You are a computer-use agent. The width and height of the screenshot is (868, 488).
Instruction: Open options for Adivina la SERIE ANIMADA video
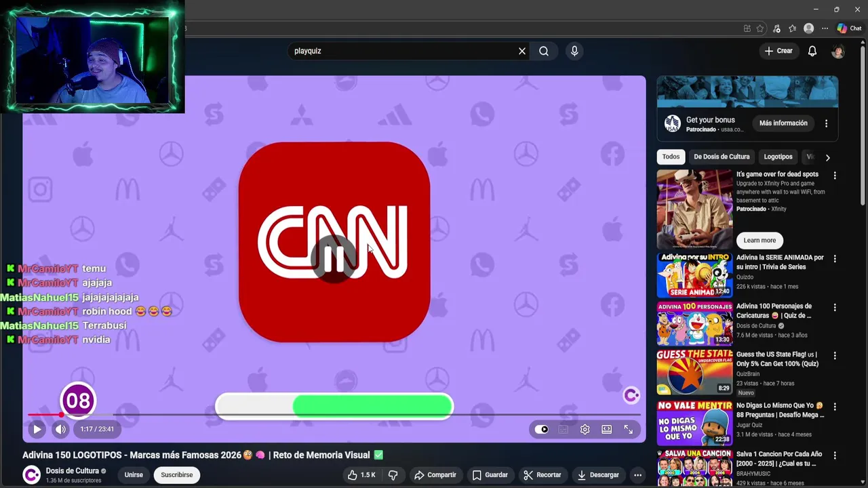pyautogui.click(x=835, y=259)
